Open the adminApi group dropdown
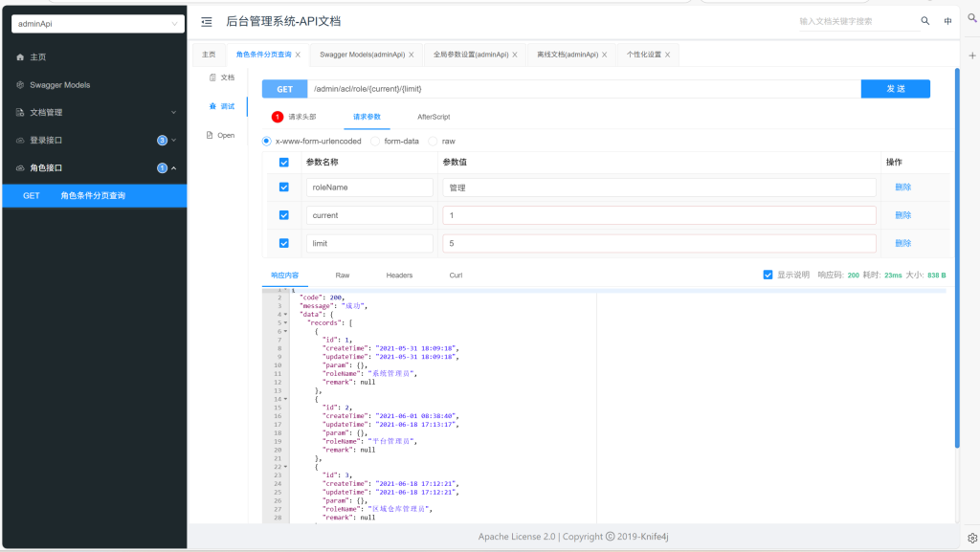 tap(94, 24)
